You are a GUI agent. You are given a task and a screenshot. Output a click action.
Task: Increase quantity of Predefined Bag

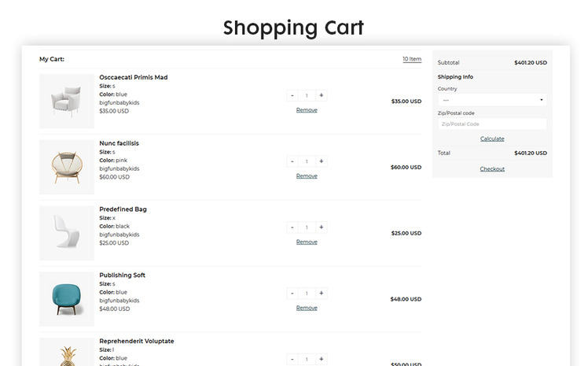(x=322, y=227)
